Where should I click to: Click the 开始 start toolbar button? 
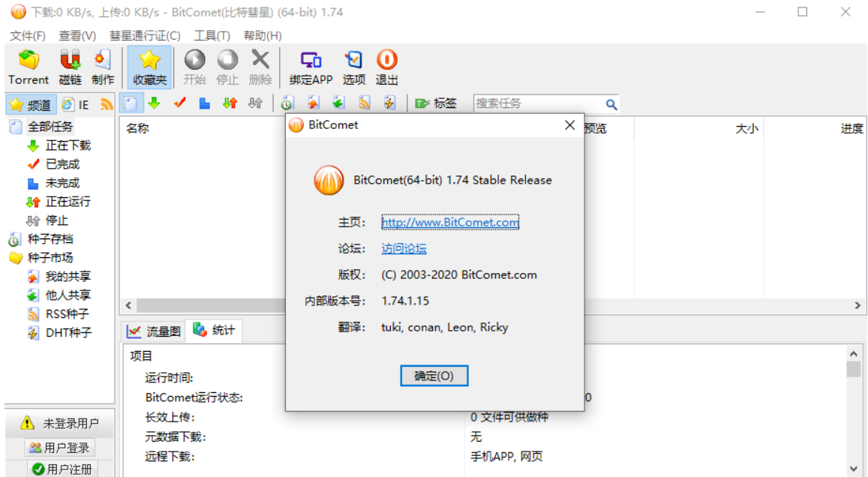pyautogui.click(x=194, y=67)
